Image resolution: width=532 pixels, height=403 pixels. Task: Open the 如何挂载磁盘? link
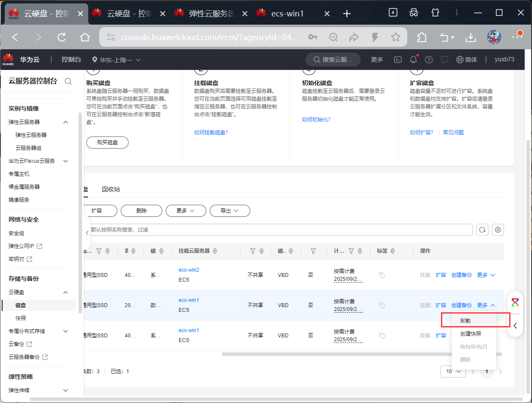[x=211, y=133]
